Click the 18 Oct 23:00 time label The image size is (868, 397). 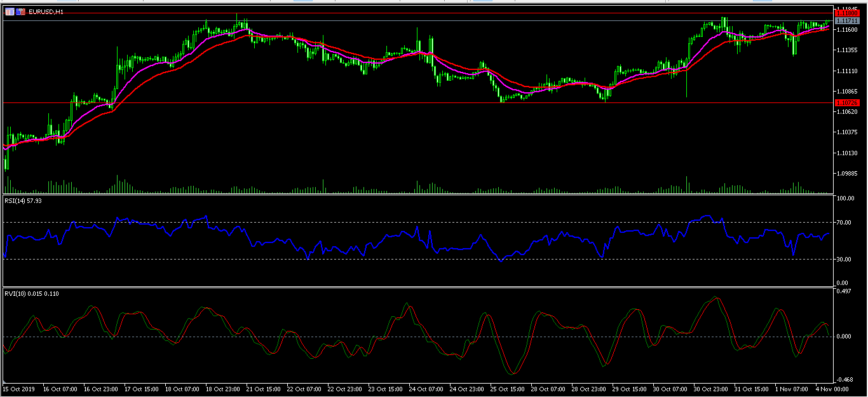[x=222, y=388]
